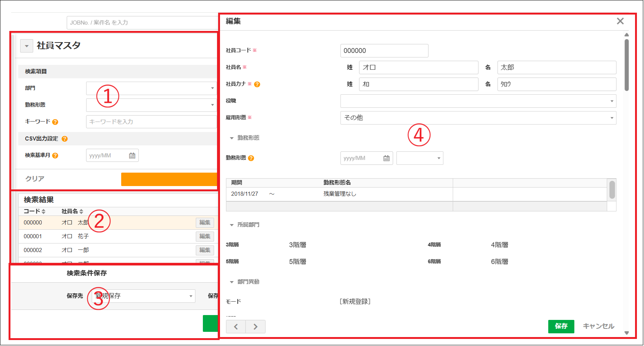Click help icon next to 検索基準月

pos(55,155)
